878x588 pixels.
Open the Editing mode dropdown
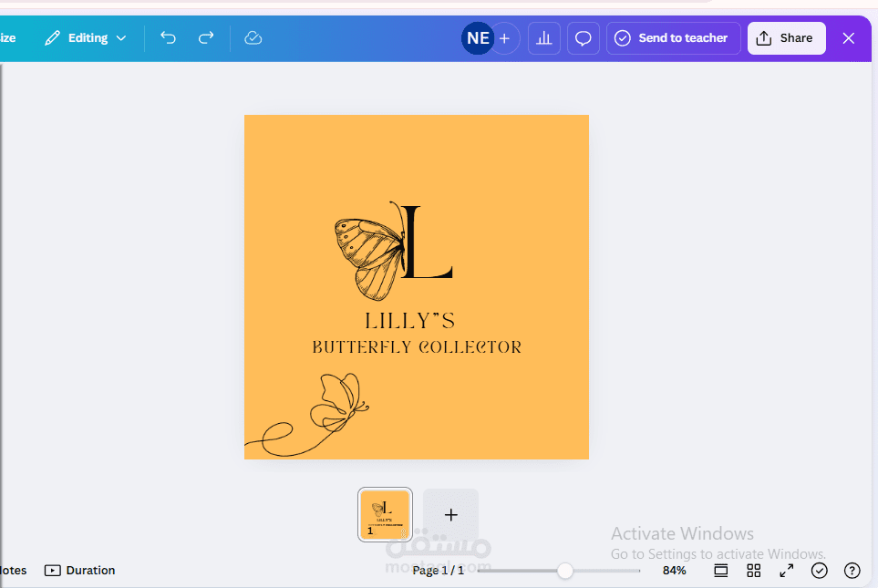pyautogui.click(x=86, y=38)
